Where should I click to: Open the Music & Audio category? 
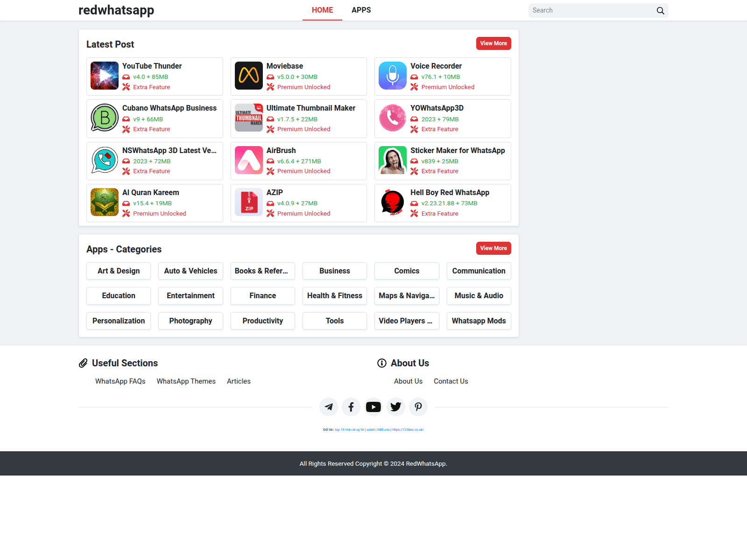pyautogui.click(x=479, y=296)
